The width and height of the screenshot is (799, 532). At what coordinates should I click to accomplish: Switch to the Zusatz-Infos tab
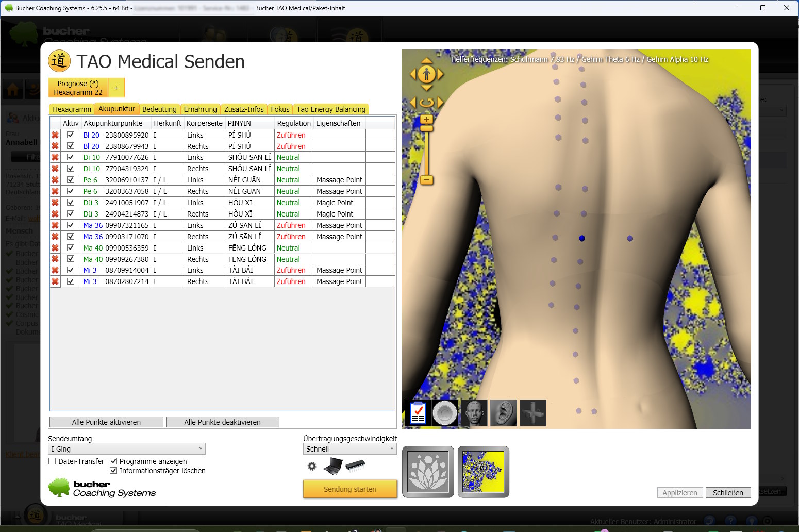pos(244,109)
